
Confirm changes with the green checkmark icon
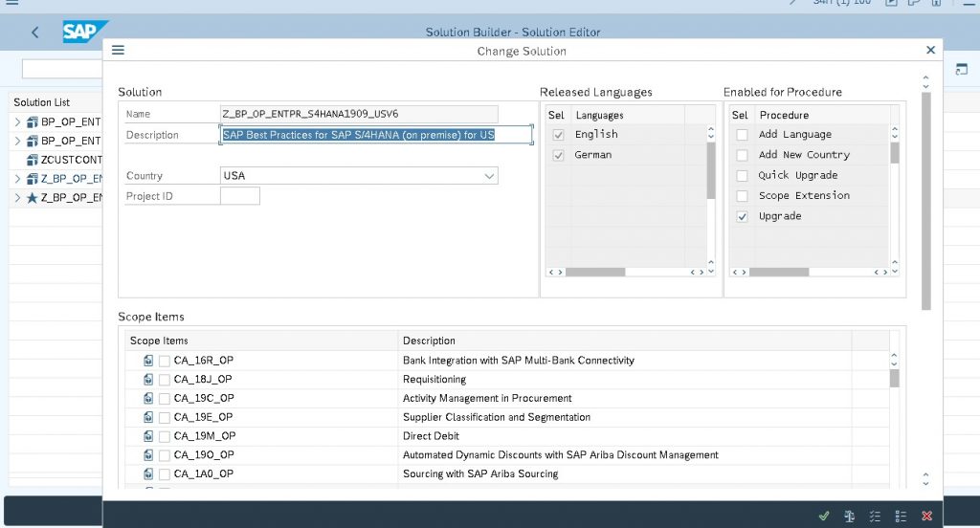coord(824,516)
